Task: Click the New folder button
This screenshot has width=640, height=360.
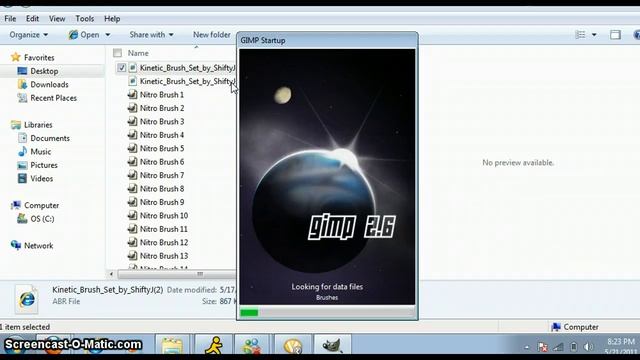Action: coord(211,35)
